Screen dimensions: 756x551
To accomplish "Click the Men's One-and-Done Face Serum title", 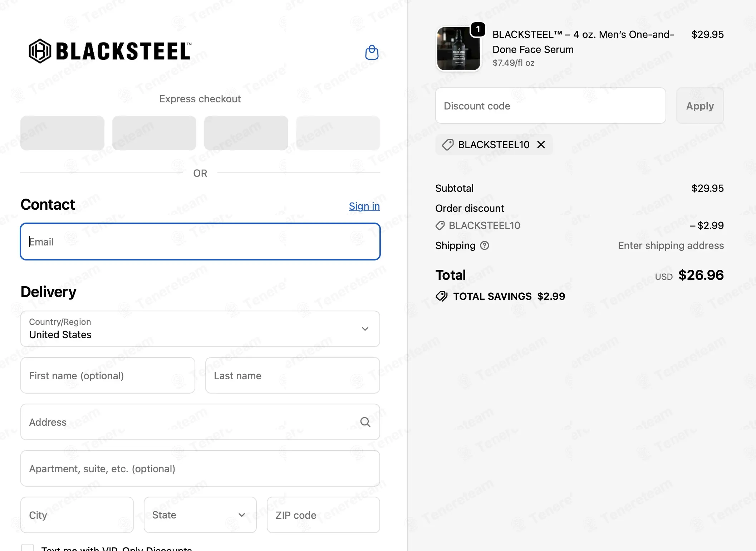I will point(583,42).
